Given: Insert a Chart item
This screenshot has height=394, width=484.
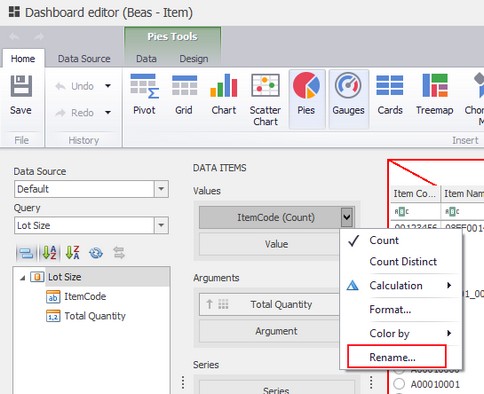Looking at the screenshot, I should click(x=224, y=95).
